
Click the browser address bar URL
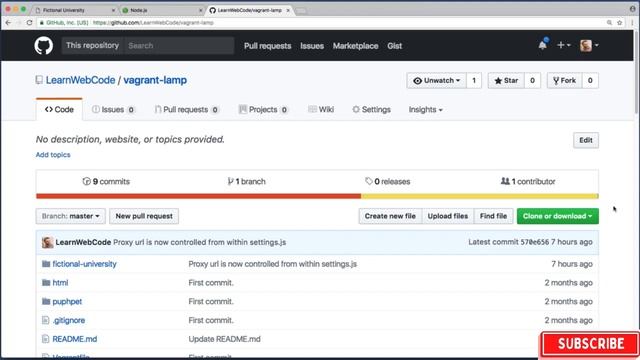153,22
